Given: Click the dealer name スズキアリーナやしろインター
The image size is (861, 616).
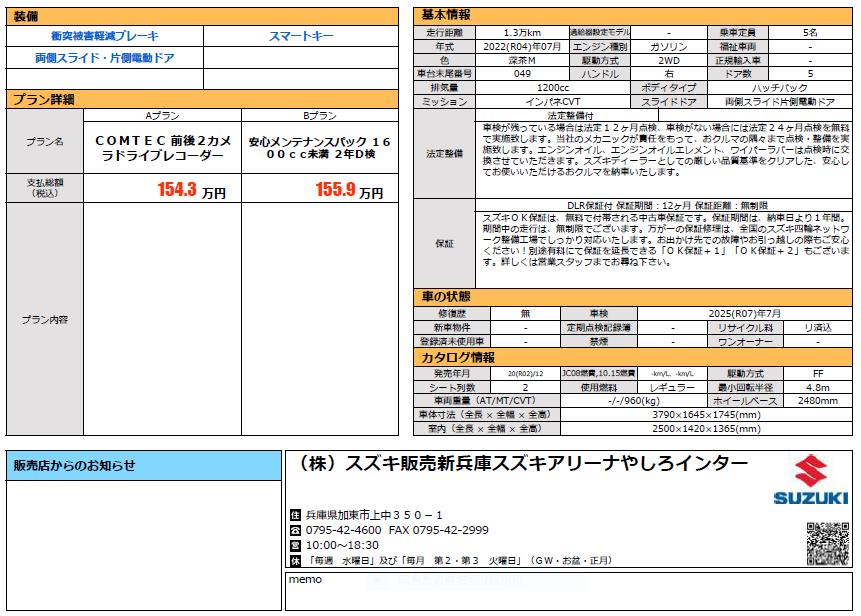Looking at the screenshot, I should click(x=522, y=464).
